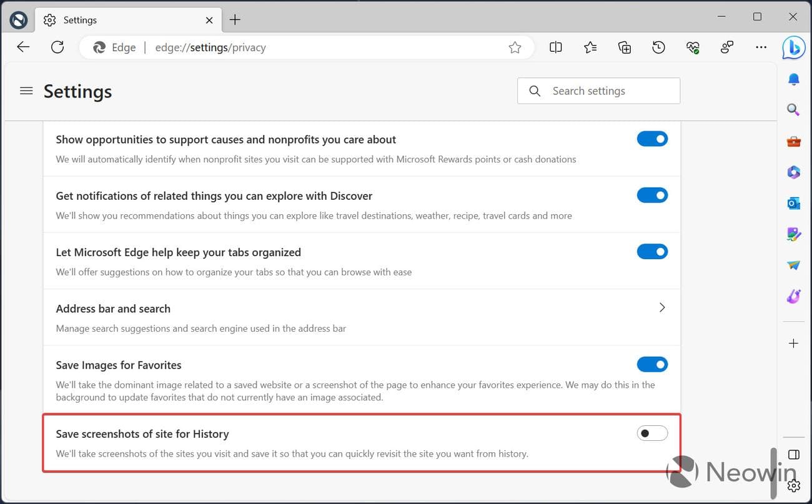812x504 pixels.
Task: Open the Microsoft 365 sidebar app
Action: point(793,172)
